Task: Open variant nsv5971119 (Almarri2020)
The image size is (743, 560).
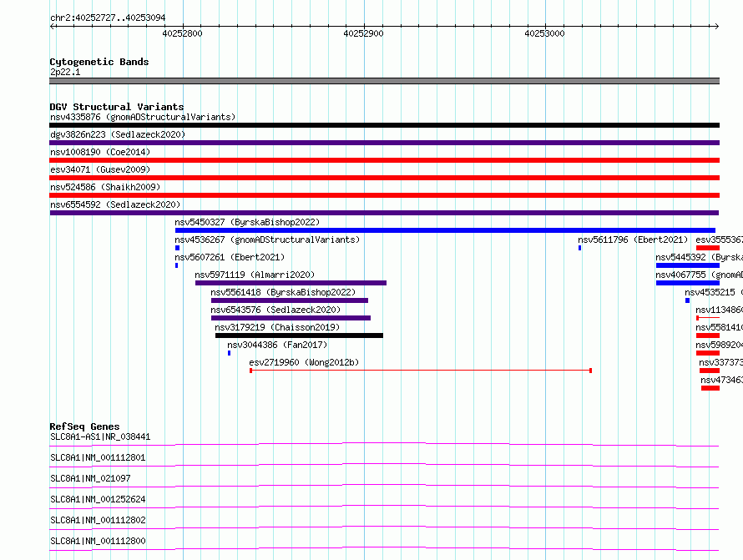Action: click(x=255, y=275)
